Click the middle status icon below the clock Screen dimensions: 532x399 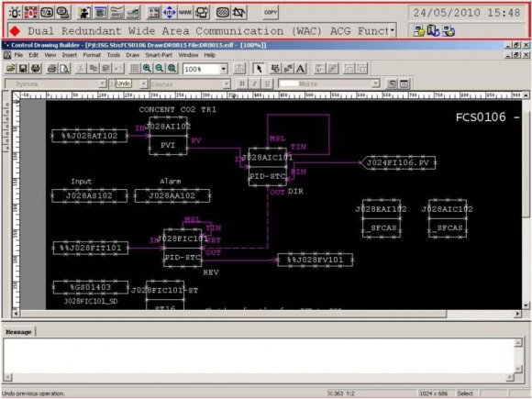[433, 31]
